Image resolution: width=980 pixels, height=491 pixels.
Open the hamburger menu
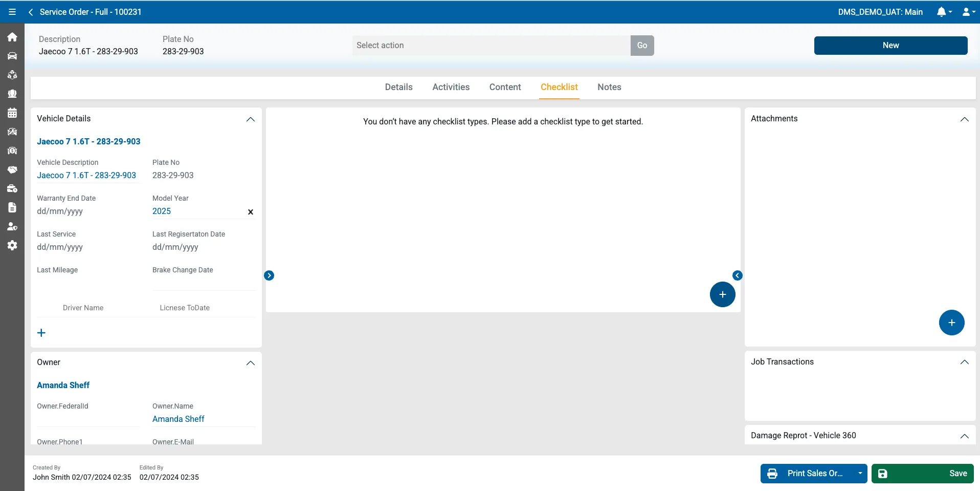12,12
